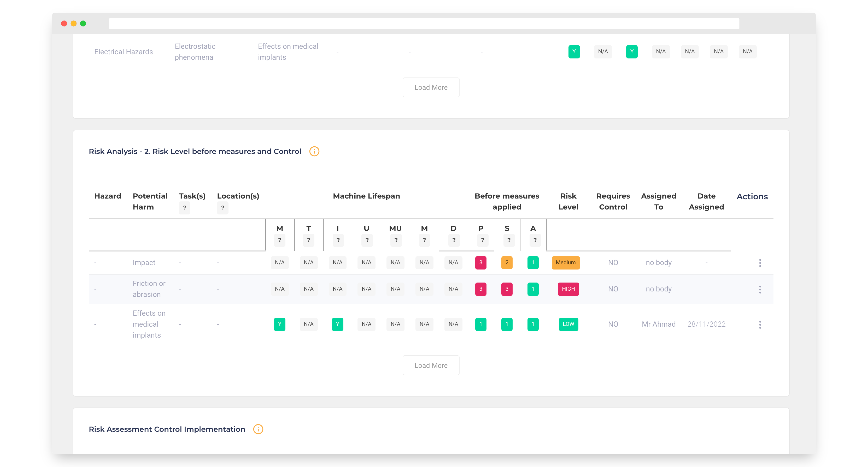Image resolution: width=868 pixels, height=467 pixels.
Task: Click the Medium risk level badge
Action: (565, 263)
